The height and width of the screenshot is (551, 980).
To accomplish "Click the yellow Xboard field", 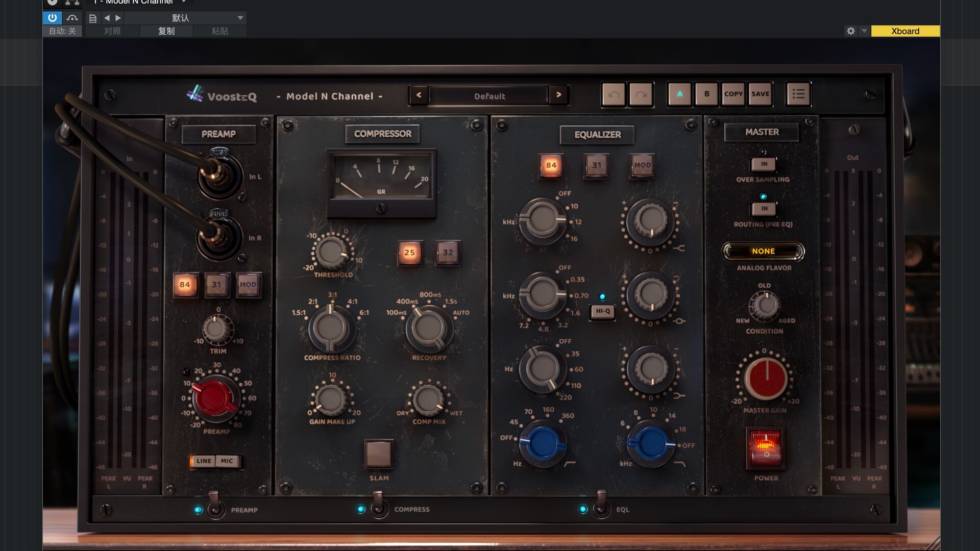I will (x=905, y=31).
